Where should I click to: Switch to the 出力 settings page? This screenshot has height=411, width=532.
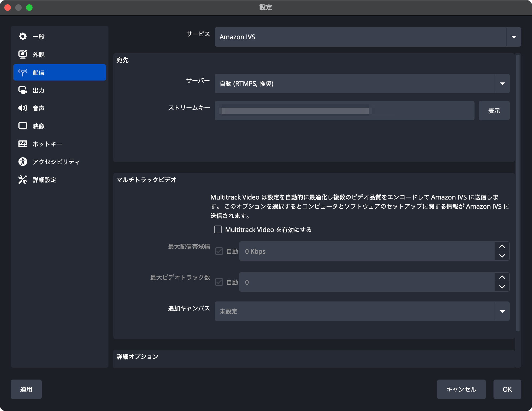(x=60, y=90)
